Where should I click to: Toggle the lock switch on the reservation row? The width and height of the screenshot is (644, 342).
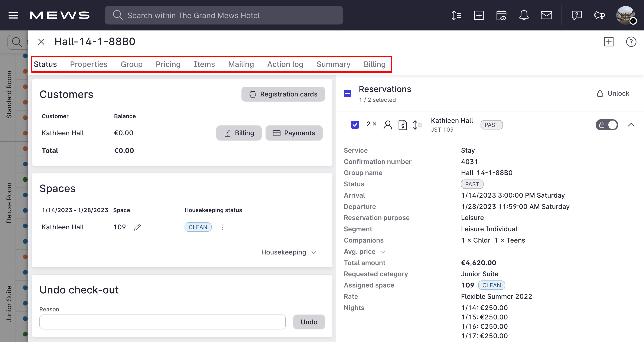coord(607,125)
